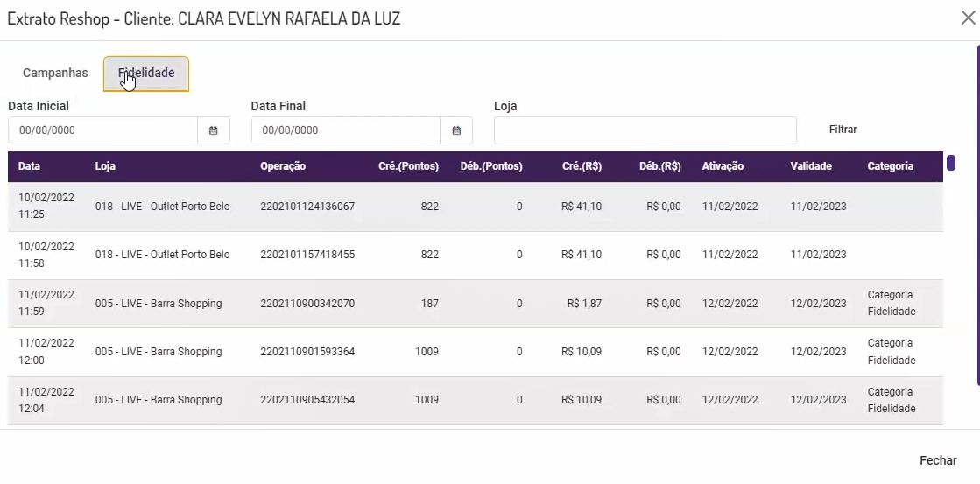Image resolution: width=980 pixels, height=484 pixels.
Task: Click the Loja filter input
Action: point(645,130)
